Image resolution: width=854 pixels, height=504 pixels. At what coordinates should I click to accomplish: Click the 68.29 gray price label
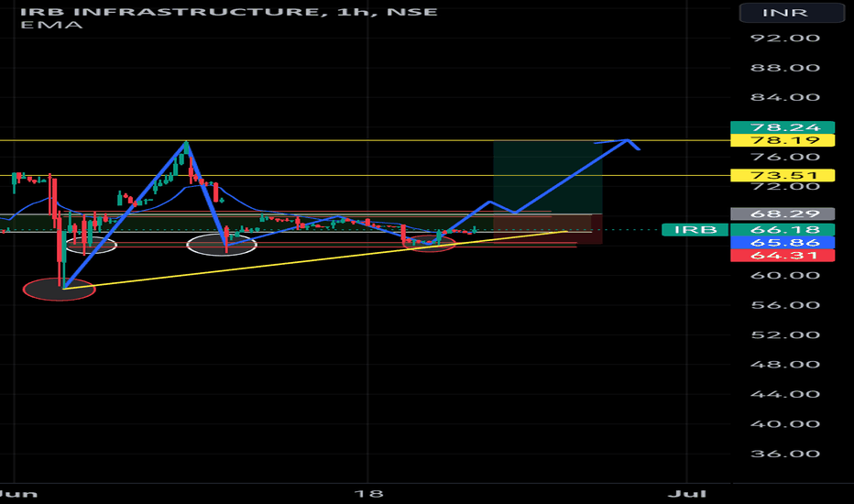[x=783, y=214]
